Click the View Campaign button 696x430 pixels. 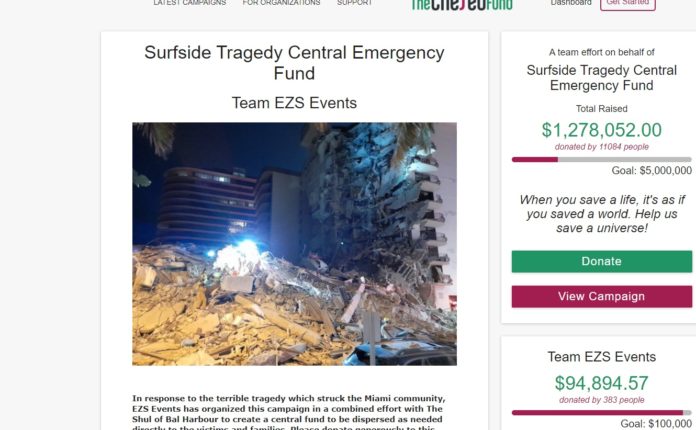point(601,296)
